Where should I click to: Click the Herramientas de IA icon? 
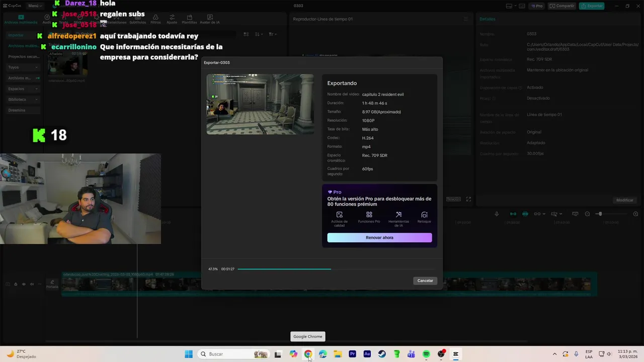pos(398,215)
